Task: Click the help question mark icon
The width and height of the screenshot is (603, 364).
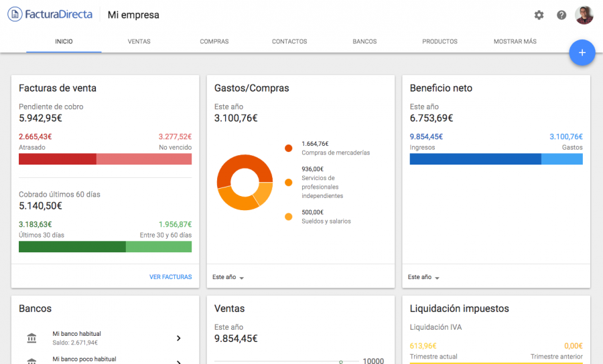Action: click(x=561, y=15)
